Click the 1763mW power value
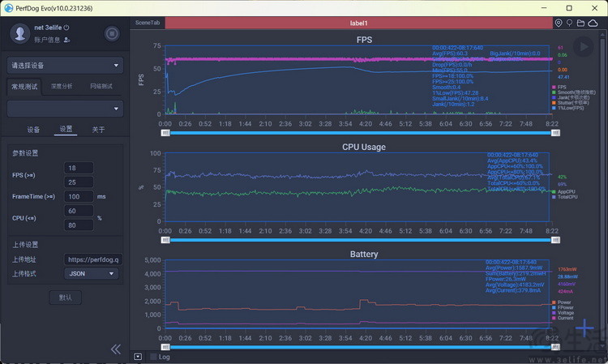Image resolution: width=608 pixels, height=364 pixels. (567, 269)
